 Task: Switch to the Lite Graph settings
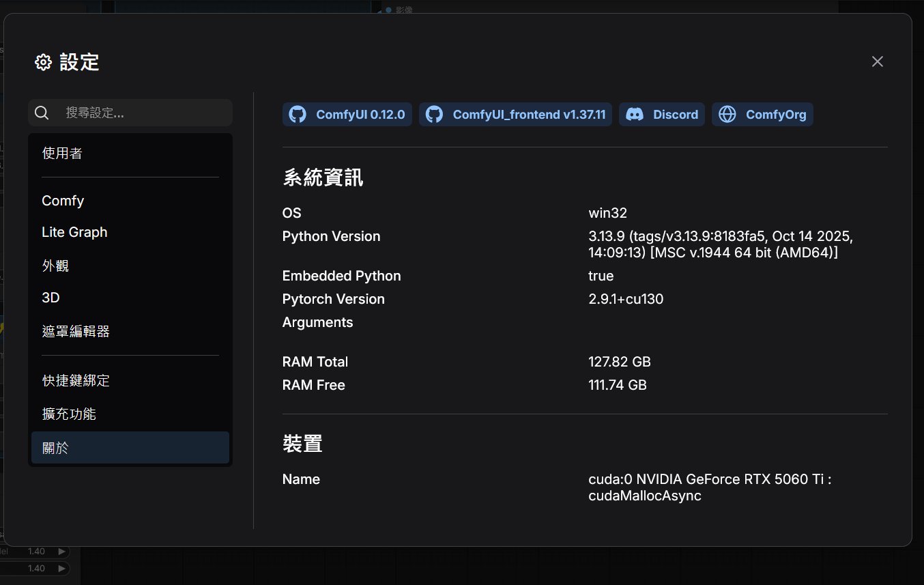tap(74, 232)
